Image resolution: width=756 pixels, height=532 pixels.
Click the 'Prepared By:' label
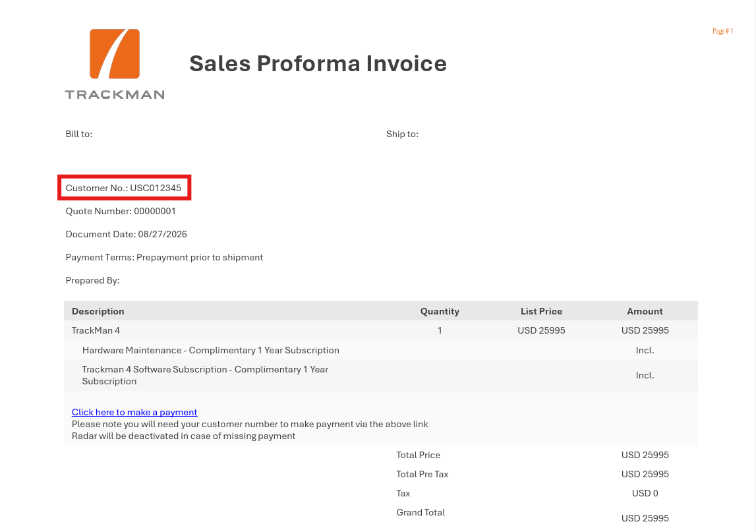pos(92,281)
